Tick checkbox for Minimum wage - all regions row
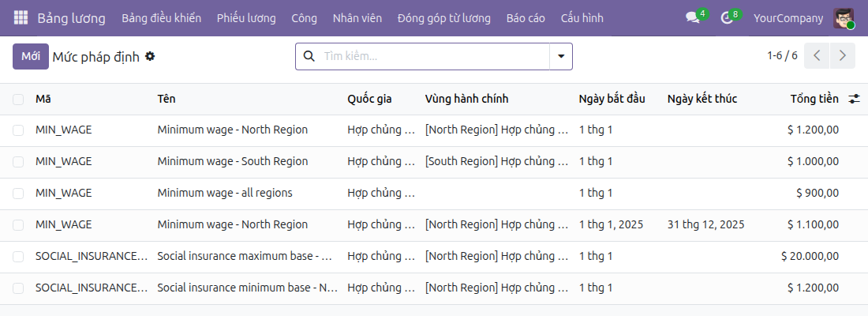Viewport: 868px width, 316px height. click(x=18, y=194)
